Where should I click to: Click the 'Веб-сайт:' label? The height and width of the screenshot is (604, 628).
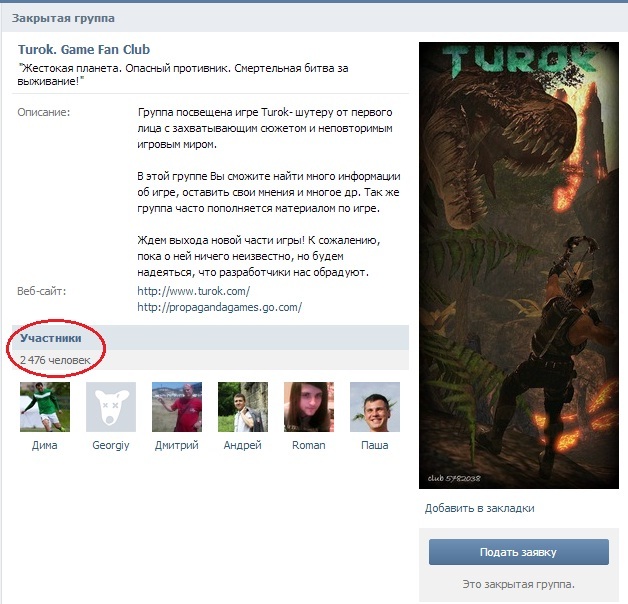pos(42,291)
